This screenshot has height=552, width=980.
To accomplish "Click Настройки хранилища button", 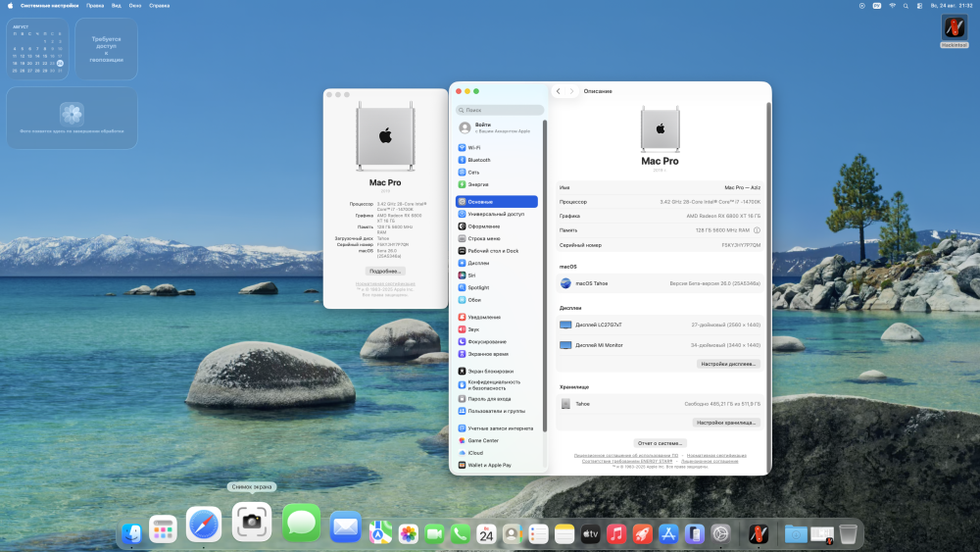I will [x=726, y=423].
